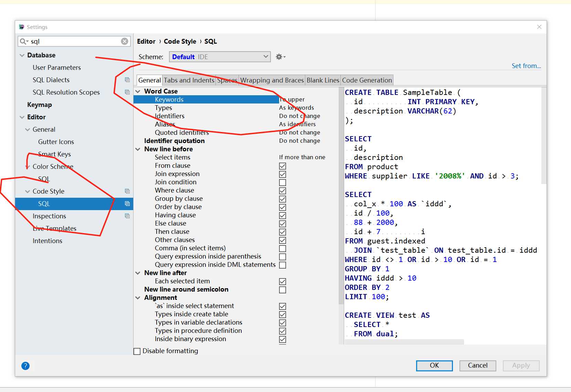Clear the sql search field text
Screen dimensions: 571x392
click(125, 41)
